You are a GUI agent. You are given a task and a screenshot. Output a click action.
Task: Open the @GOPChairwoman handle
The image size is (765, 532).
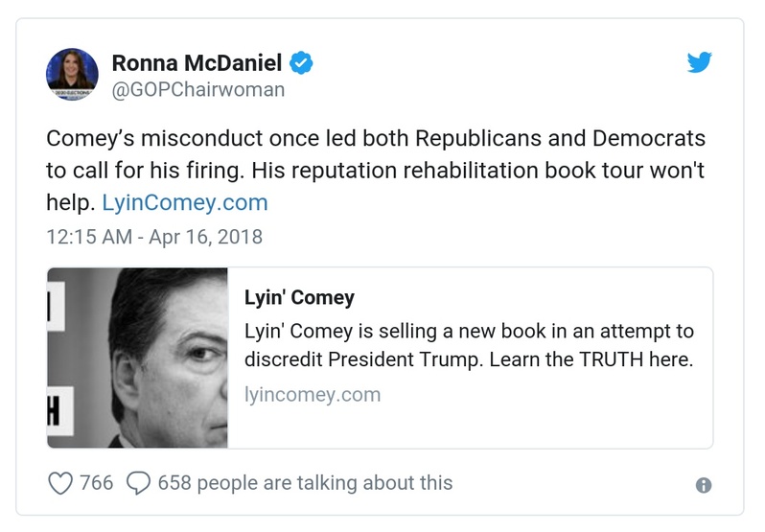(x=198, y=90)
